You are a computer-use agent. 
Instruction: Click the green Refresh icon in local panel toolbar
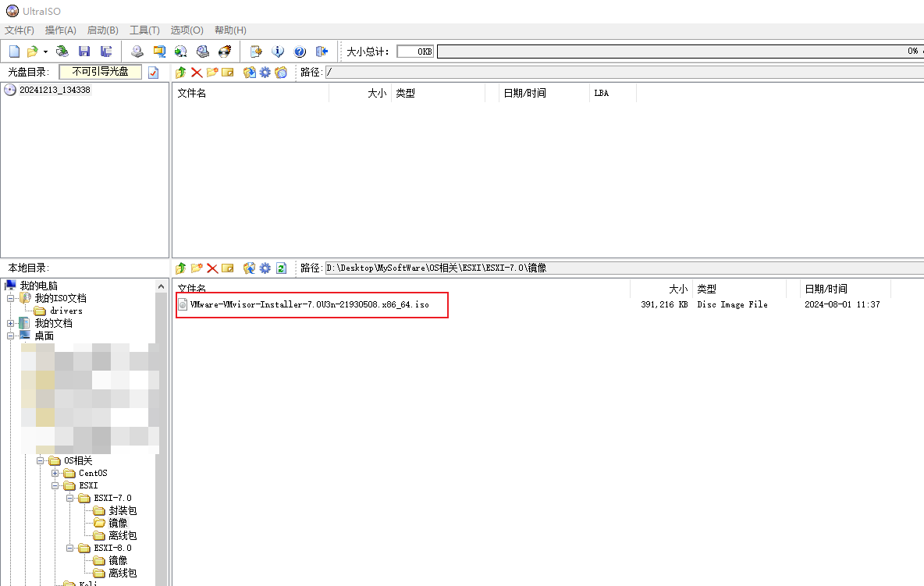pos(281,268)
